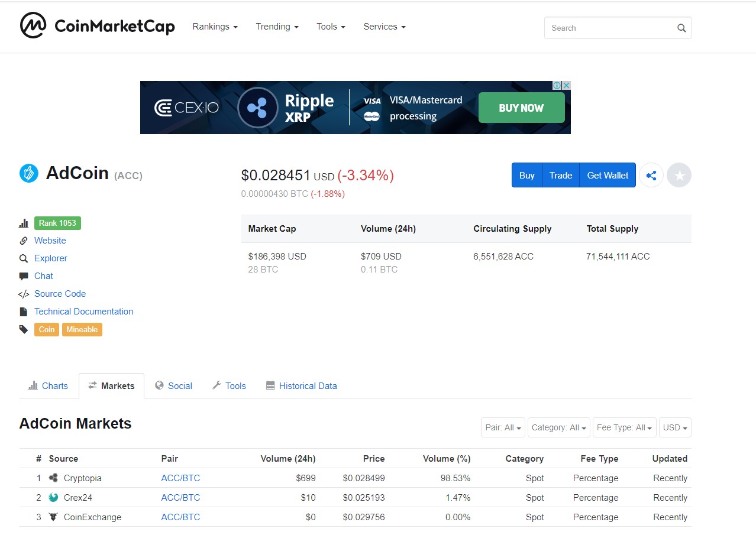Screen dimensions: 756x548
Task: Expand the Services dropdown menu
Action: click(x=385, y=27)
